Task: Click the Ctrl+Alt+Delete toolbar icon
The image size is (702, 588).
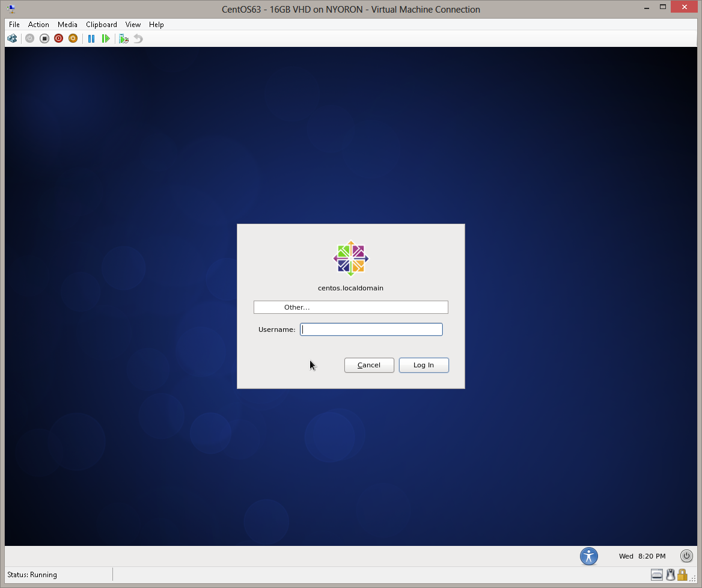Action: point(12,38)
